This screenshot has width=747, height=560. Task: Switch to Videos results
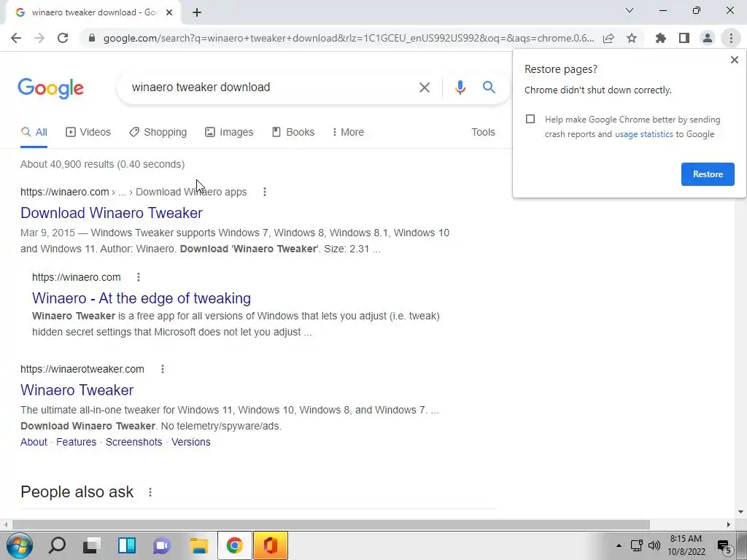tap(88, 133)
